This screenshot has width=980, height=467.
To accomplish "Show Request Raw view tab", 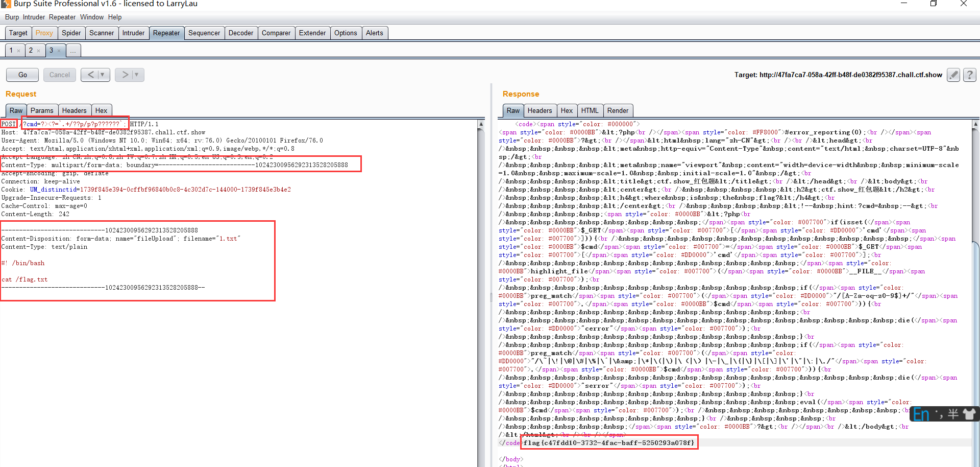I will [16, 110].
